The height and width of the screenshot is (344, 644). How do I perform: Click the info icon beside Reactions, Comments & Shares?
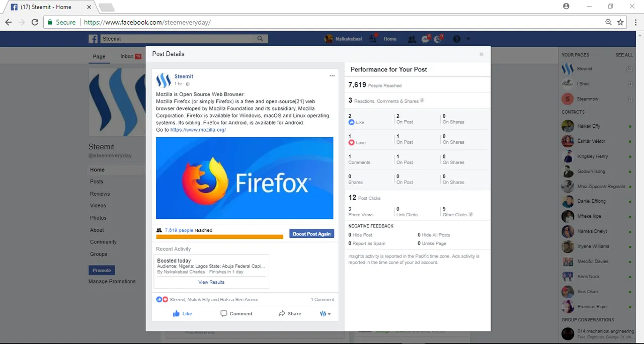click(422, 101)
